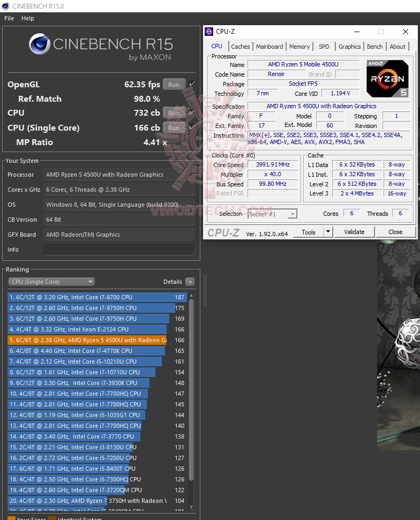Click the Level 3 cache value 2 x 4 MBytes
The image size is (420, 520).
click(x=357, y=193)
